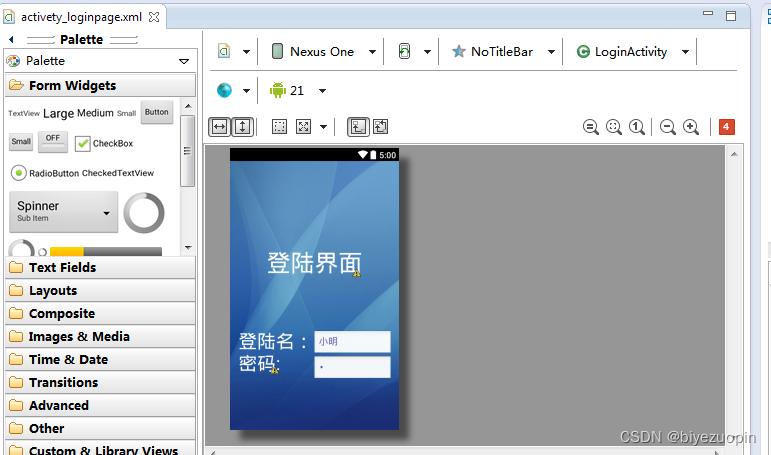Expand the Time & Date category
Image resolution: width=771 pixels, height=455 pixels.
click(x=100, y=360)
